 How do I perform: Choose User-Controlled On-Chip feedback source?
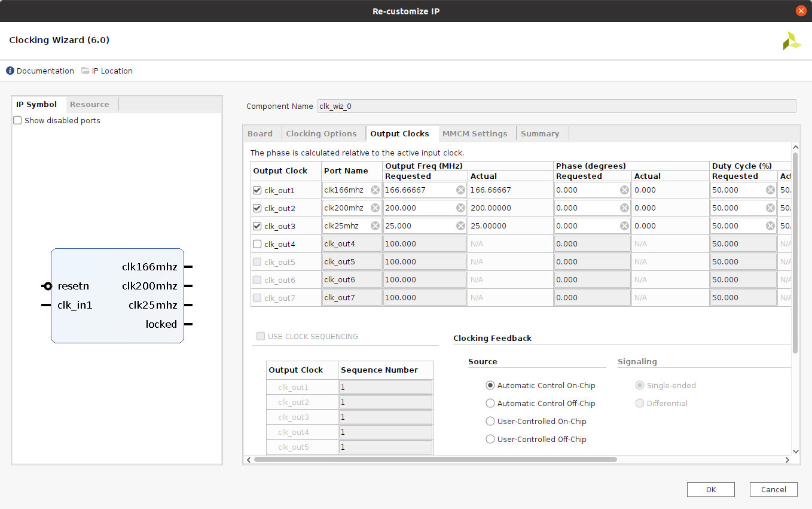tap(490, 421)
